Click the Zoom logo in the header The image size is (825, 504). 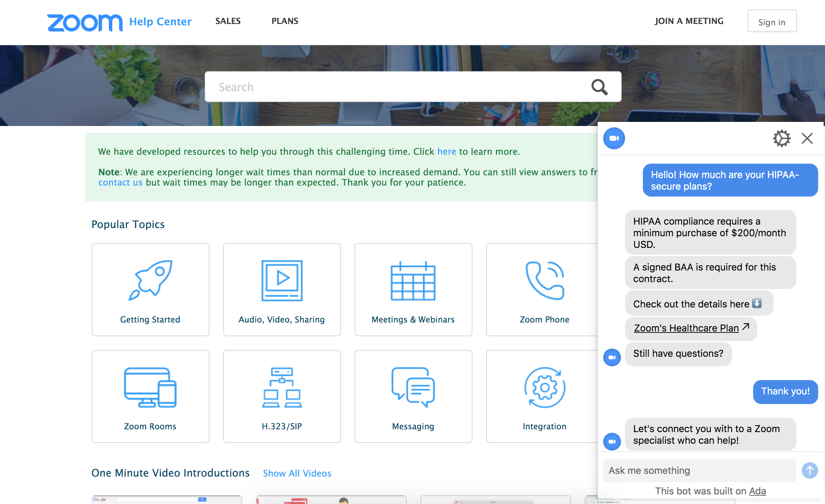click(85, 23)
